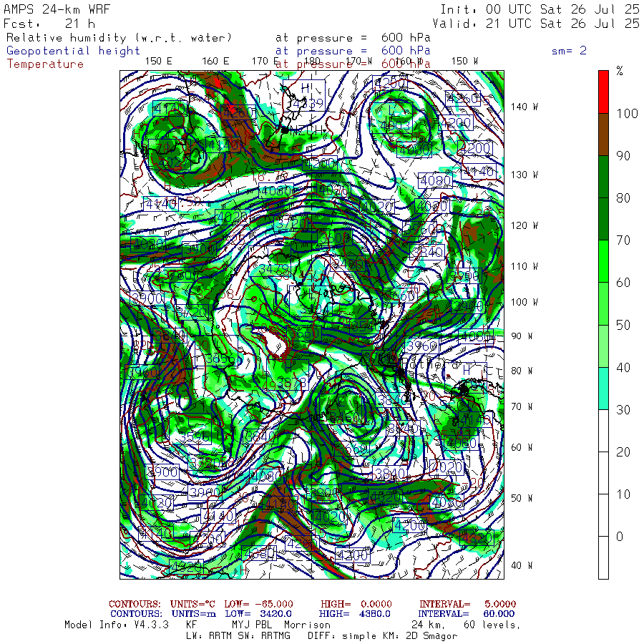
Task: Click the '20' color bar tick label
Action: tap(623, 452)
